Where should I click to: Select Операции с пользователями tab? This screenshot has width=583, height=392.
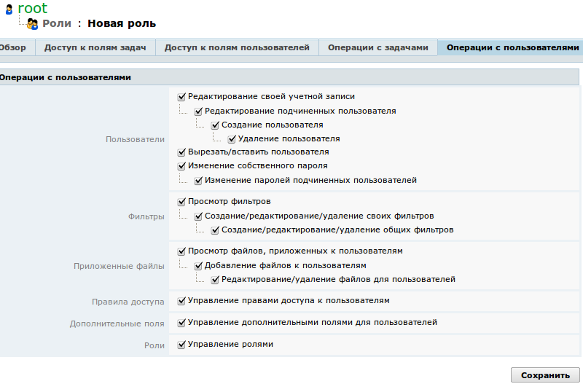tap(513, 47)
